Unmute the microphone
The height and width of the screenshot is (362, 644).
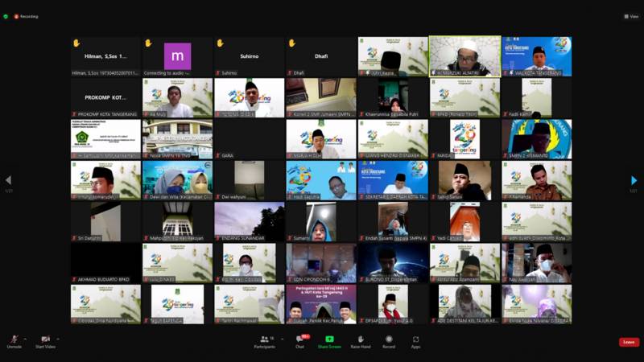pyautogui.click(x=14, y=339)
